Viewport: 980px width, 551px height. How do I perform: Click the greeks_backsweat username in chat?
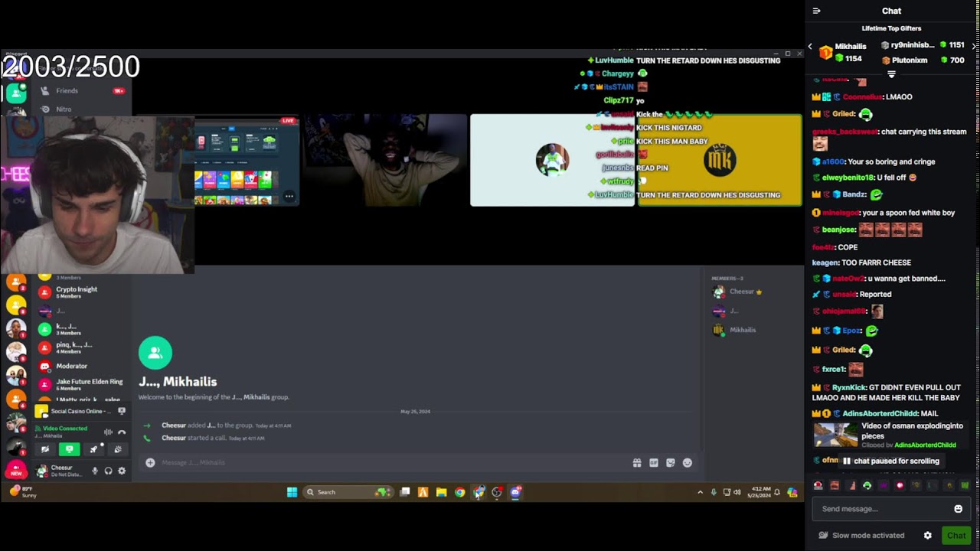(844, 132)
